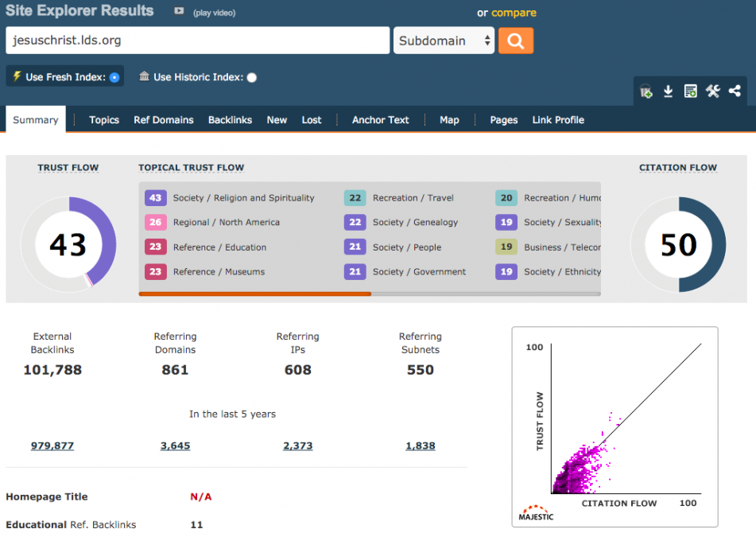756x537 pixels.
Task: Click the 19 Business swatch
Action: point(506,247)
